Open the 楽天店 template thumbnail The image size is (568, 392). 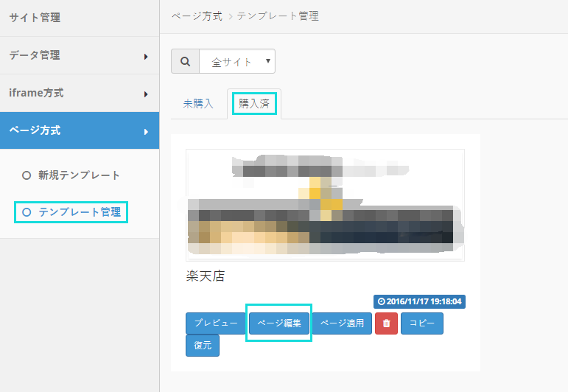(x=326, y=205)
